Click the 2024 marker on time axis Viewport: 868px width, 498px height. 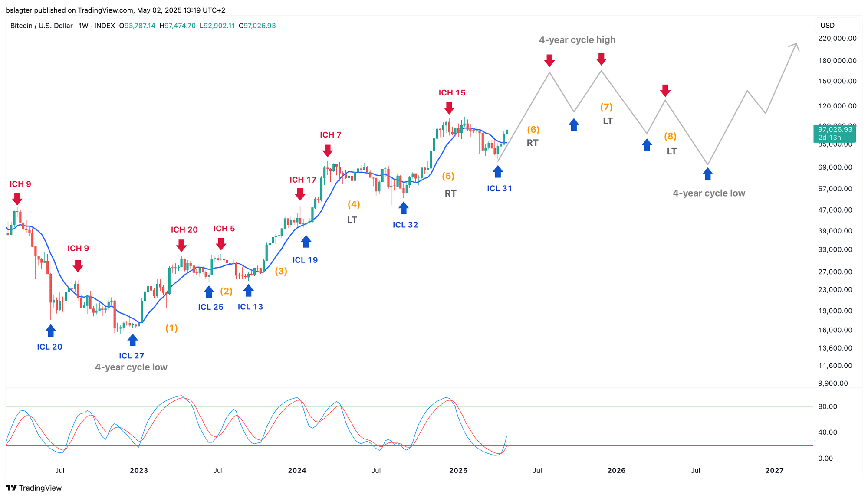tap(297, 470)
